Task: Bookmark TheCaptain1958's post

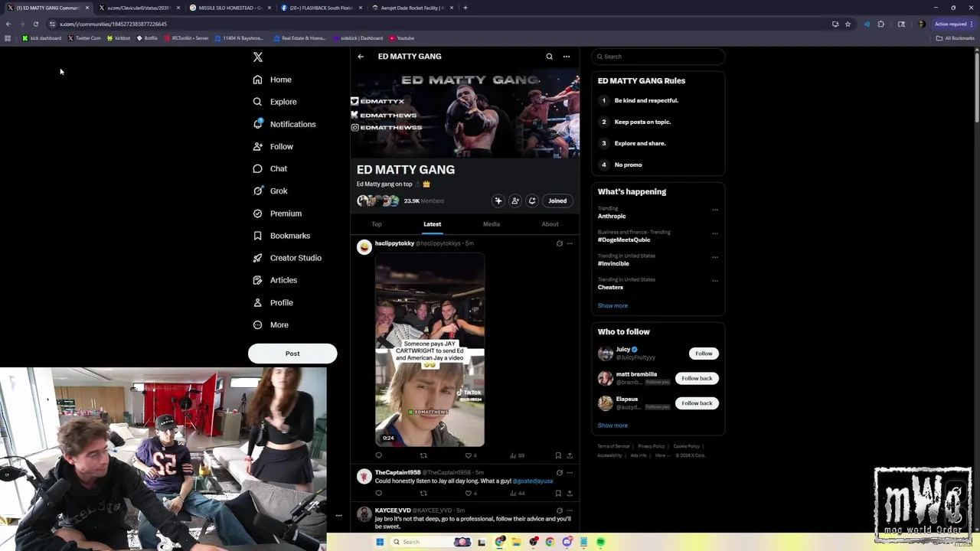Action: [x=558, y=494]
